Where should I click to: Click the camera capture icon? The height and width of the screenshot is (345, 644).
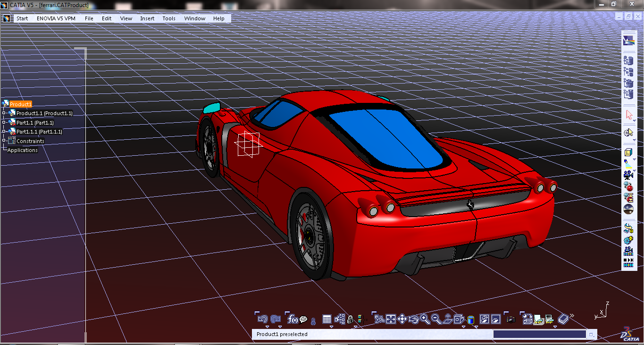point(511,320)
